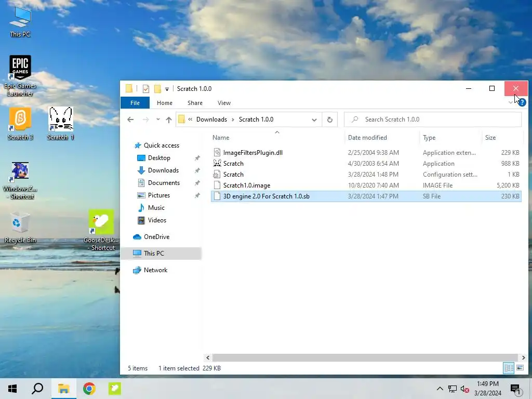532x399 pixels.
Task: Unpin Desktop using its pin icon
Action: [x=197, y=158]
